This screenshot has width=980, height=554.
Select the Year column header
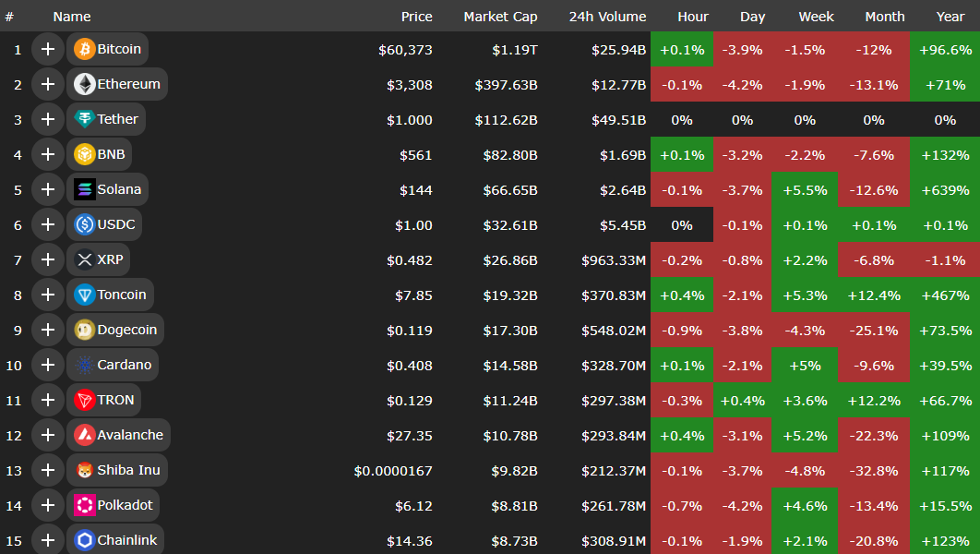point(944,17)
